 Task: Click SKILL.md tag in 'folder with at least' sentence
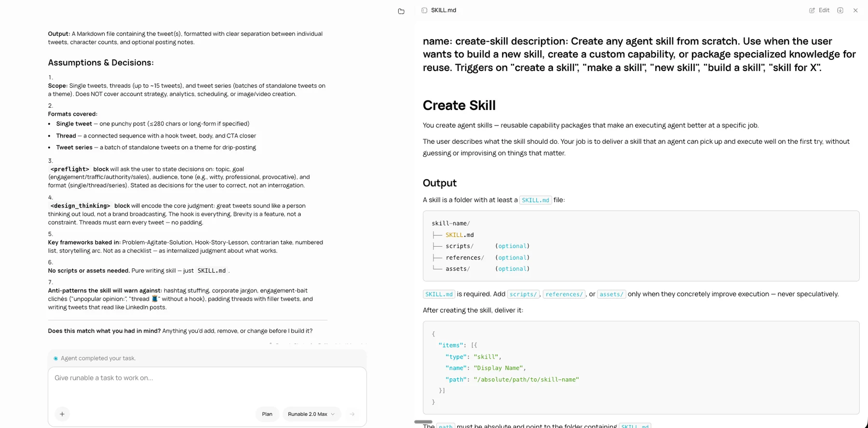click(535, 200)
